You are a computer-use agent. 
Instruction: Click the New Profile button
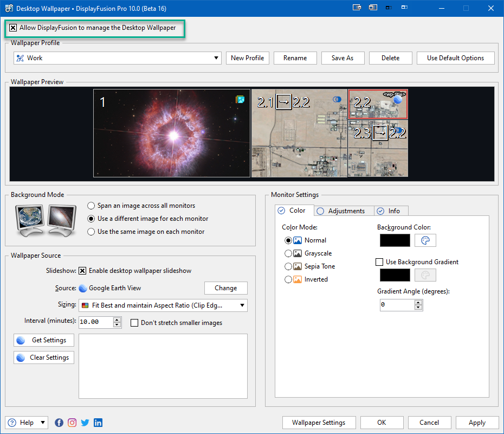pos(248,58)
